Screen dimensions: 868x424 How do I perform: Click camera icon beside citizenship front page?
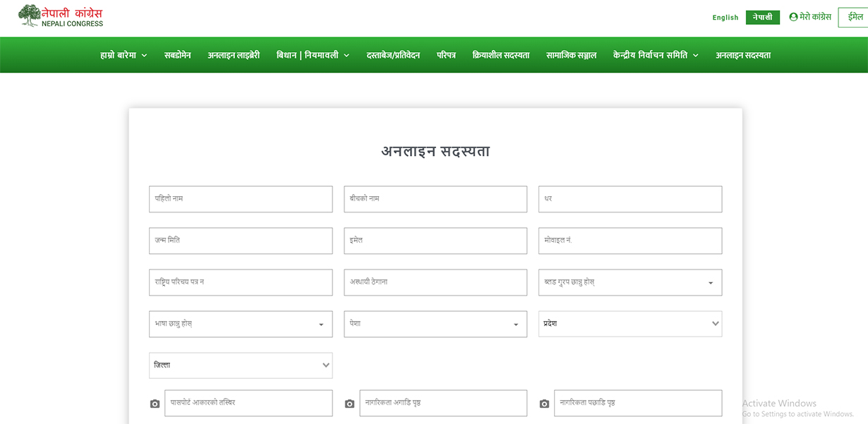[x=349, y=404]
